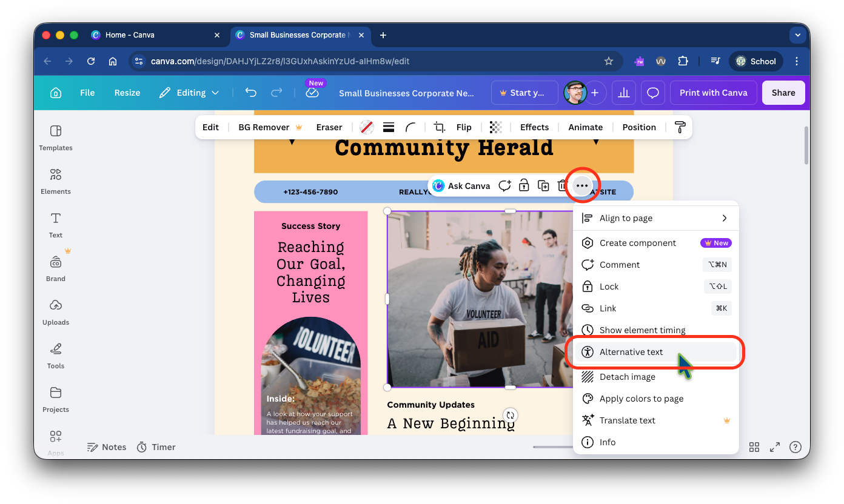
Task: Click the lock icon in floating toolbar
Action: [524, 186]
